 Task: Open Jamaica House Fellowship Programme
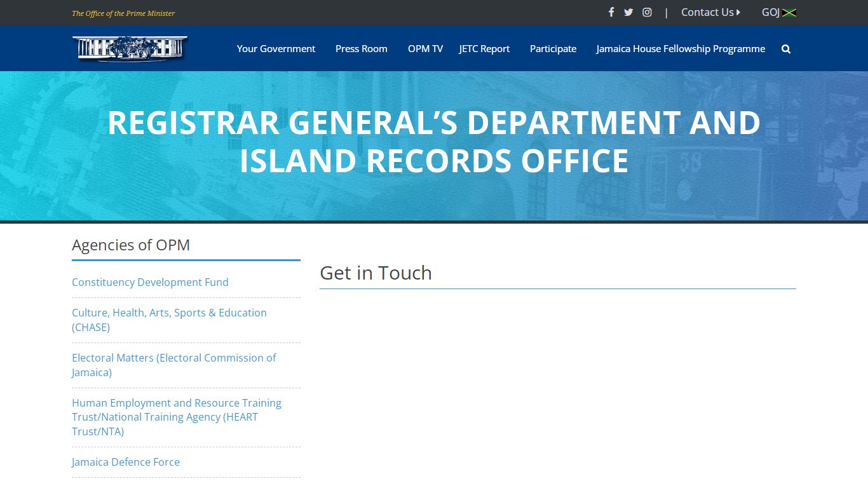point(681,49)
